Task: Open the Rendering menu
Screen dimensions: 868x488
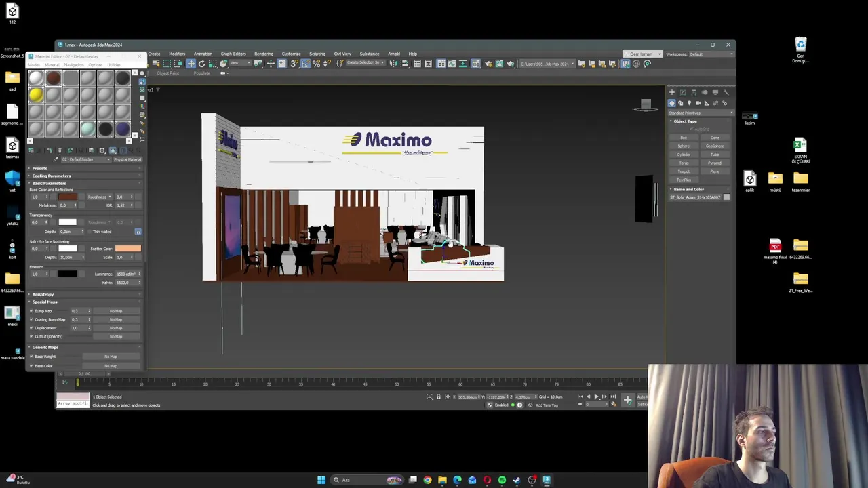Action: pyautogui.click(x=264, y=54)
